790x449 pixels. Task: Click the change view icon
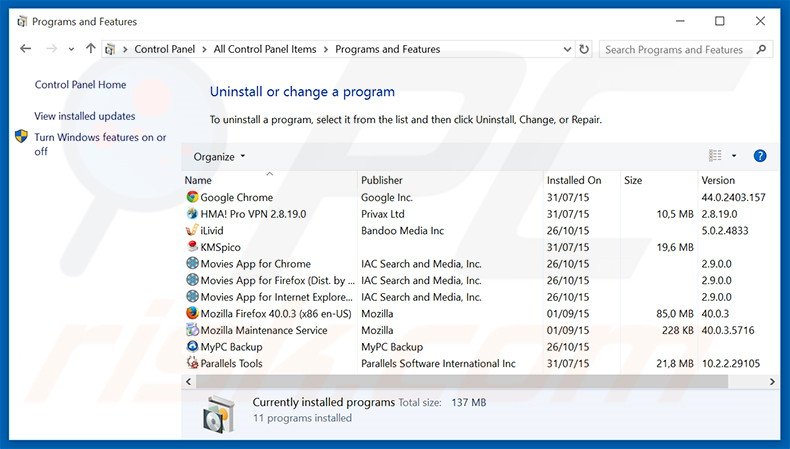point(715,156)
